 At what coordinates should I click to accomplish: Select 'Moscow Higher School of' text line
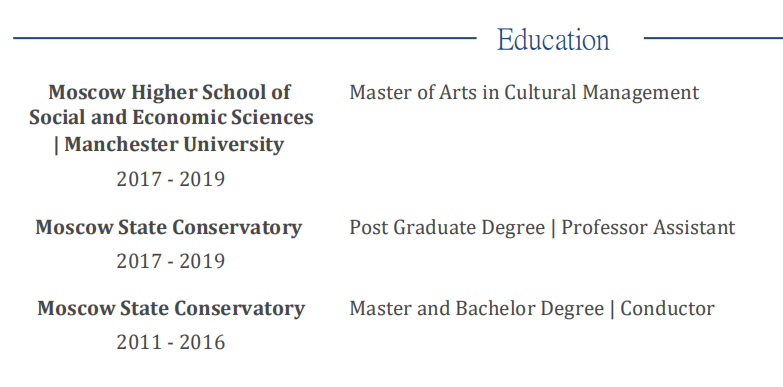click(x=170, y=92)
